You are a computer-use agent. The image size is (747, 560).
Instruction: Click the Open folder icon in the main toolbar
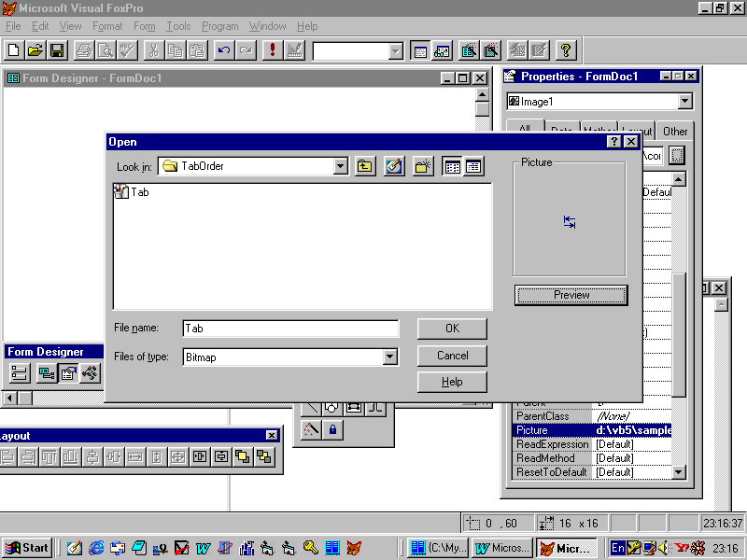pos(35,50)
